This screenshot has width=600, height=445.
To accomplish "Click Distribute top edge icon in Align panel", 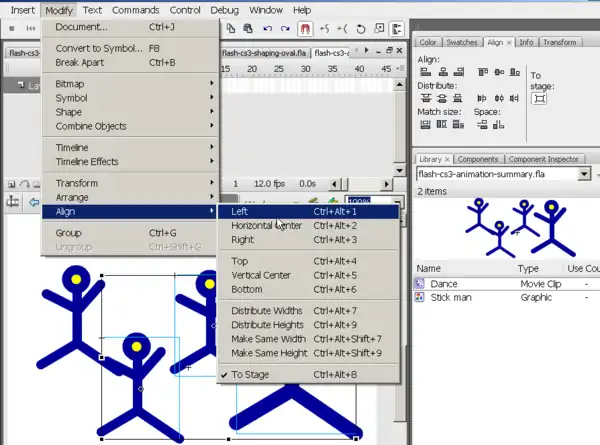I will coord(425,98).
